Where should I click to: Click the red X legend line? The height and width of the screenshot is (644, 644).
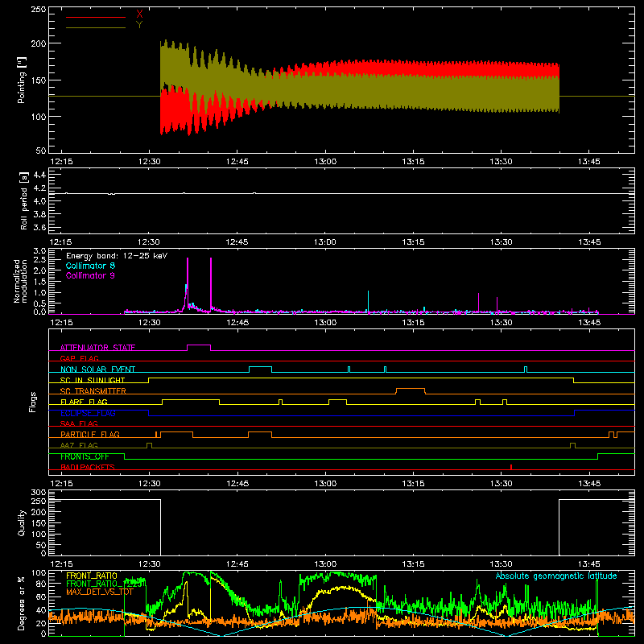point(96,17)
